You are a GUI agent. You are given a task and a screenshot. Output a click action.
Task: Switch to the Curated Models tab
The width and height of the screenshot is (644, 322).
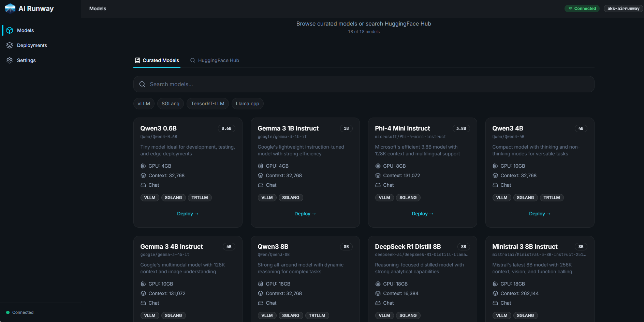click(157, 60)
